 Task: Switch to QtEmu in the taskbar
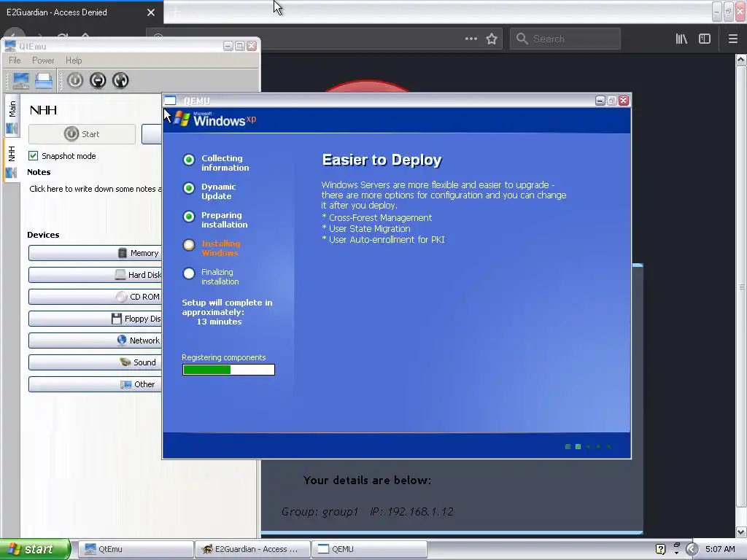tap(136, 549)
